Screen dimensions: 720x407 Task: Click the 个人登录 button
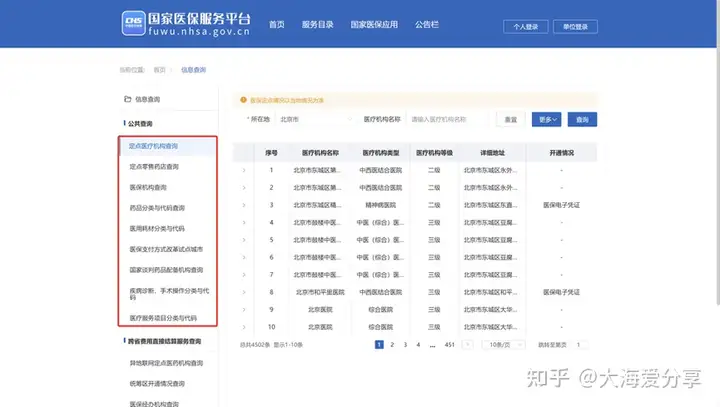pyautogui.click(x=525, y=27)
